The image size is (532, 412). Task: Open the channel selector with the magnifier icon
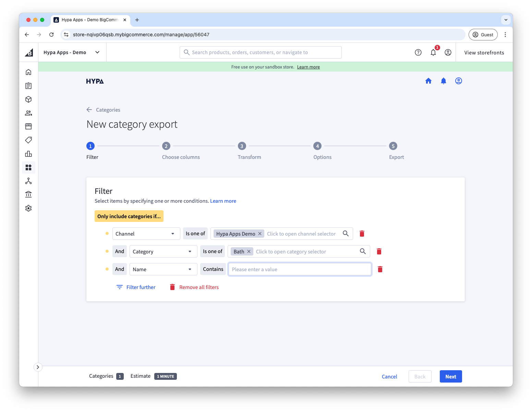[346, 233]
